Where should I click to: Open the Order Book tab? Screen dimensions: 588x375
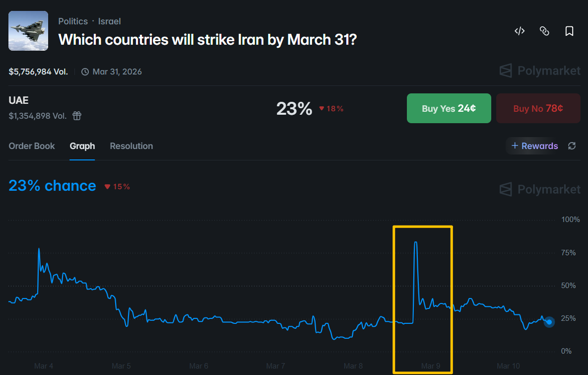(x=32, y=146)
